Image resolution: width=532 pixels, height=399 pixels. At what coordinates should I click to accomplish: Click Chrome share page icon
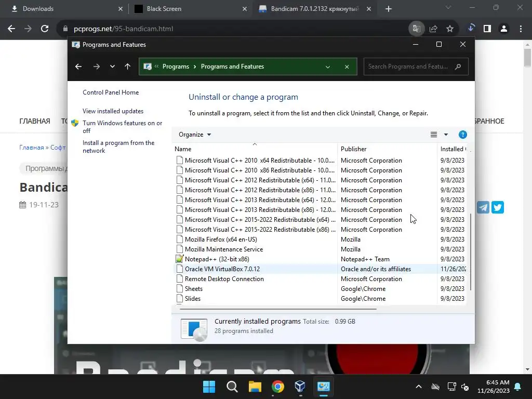coord(433,29)
